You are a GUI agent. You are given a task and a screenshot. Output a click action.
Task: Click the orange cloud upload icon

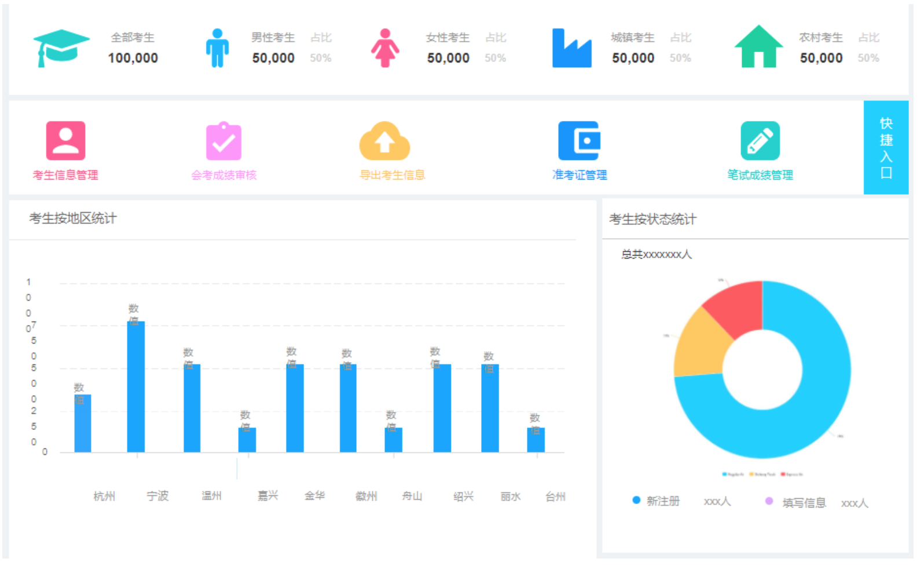pos(384,141)
